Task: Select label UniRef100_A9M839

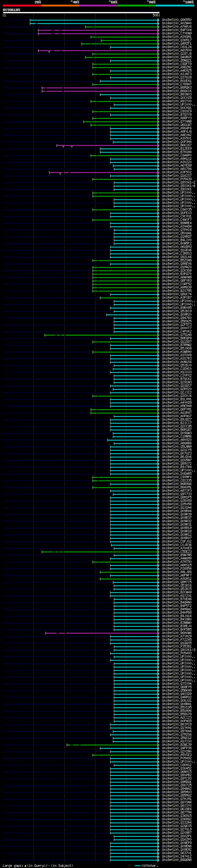Action: (176, 287)
